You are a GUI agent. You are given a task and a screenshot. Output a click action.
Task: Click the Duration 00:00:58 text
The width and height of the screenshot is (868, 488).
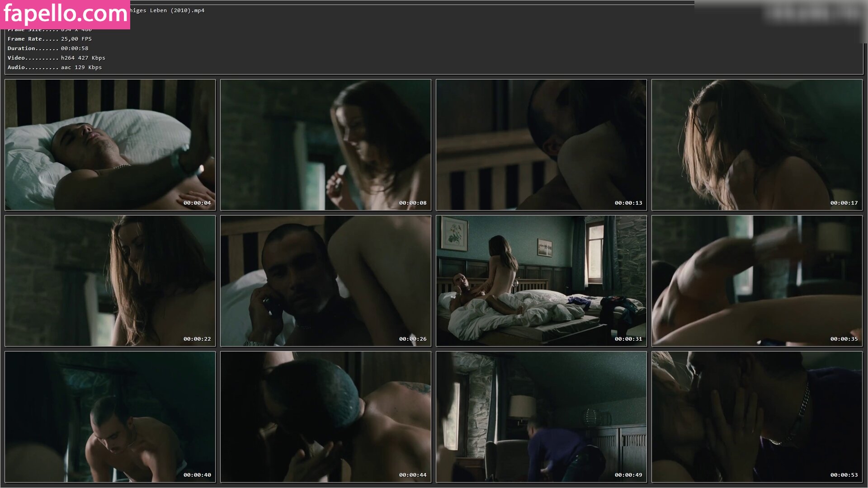tap(48, 48)
